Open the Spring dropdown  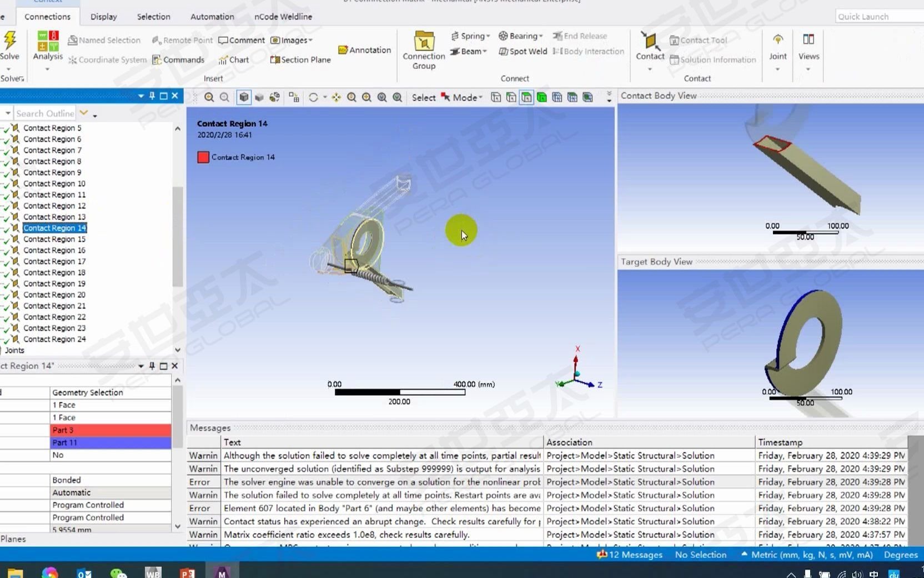click(x=470, y=36)
